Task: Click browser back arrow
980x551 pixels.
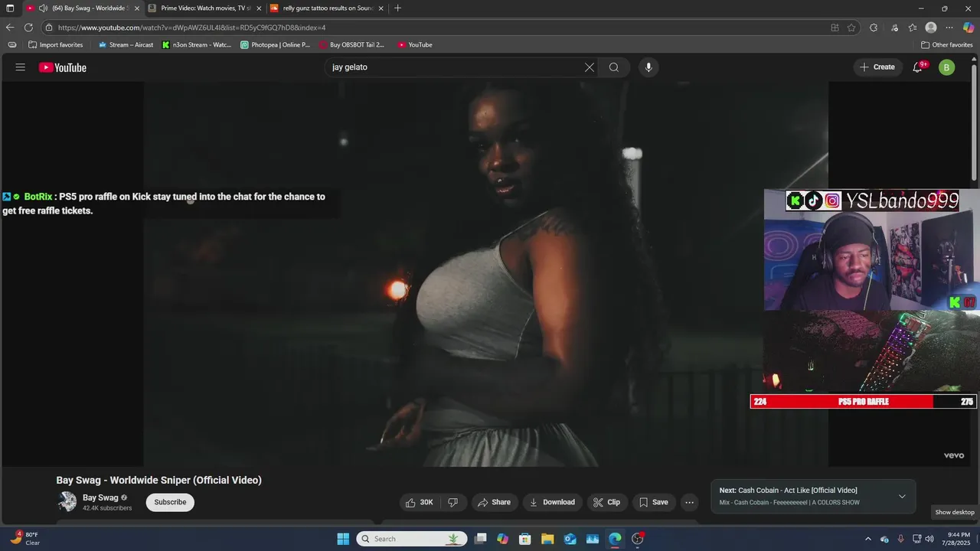Action: (x=10, y=28)
